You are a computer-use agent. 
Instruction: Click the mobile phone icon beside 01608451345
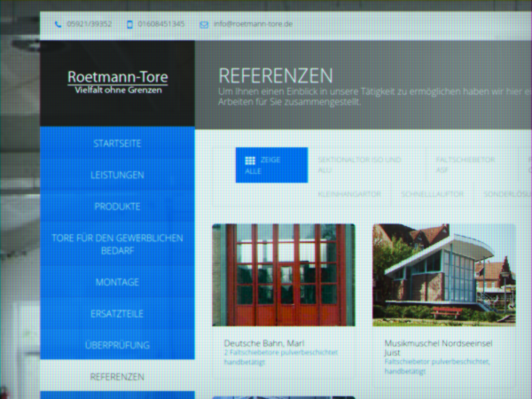point(129,25)
